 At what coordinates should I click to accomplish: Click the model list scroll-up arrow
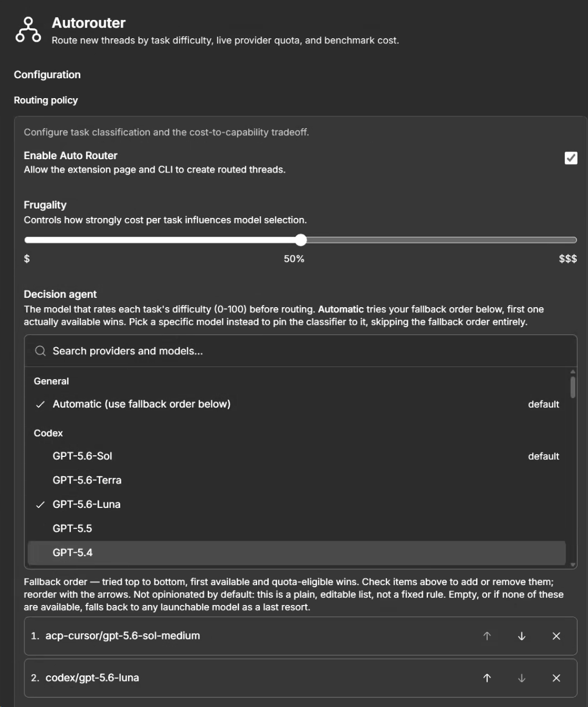click(x=573, y=371)
